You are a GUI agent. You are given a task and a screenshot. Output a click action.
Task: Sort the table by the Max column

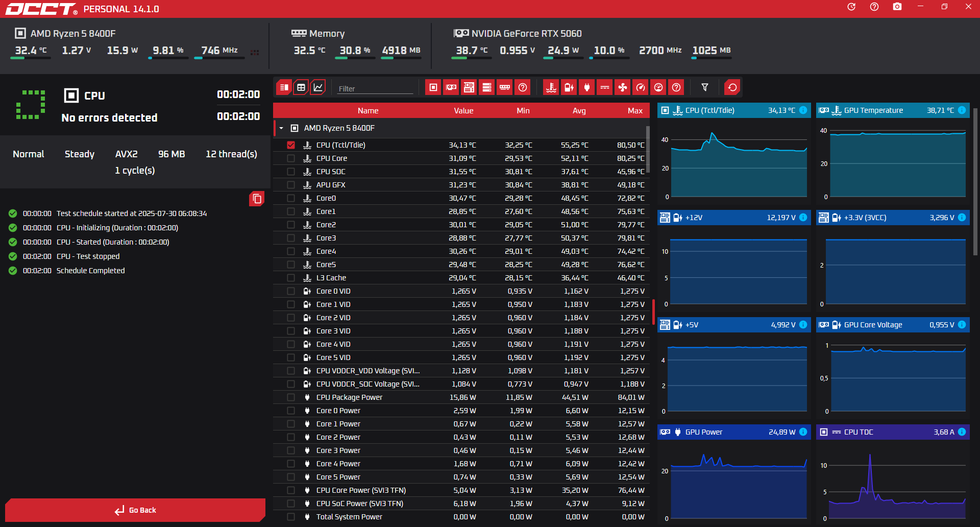click(x=635, y=111)
